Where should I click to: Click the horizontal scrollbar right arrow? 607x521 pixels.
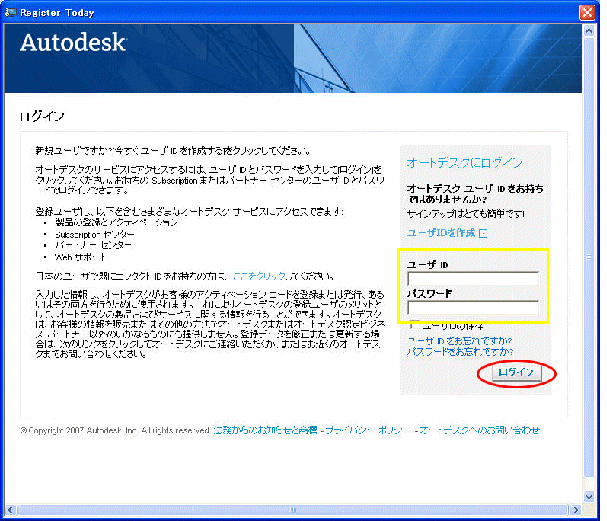tap(576, 510)
